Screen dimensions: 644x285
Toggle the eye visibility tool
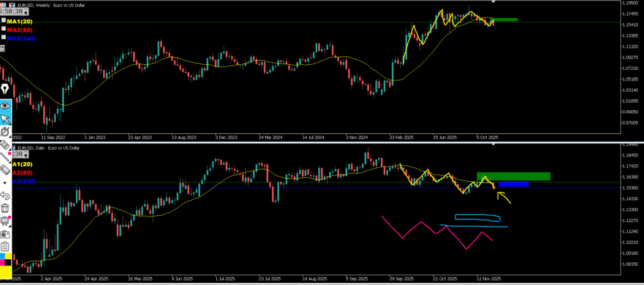click(5, 105)
